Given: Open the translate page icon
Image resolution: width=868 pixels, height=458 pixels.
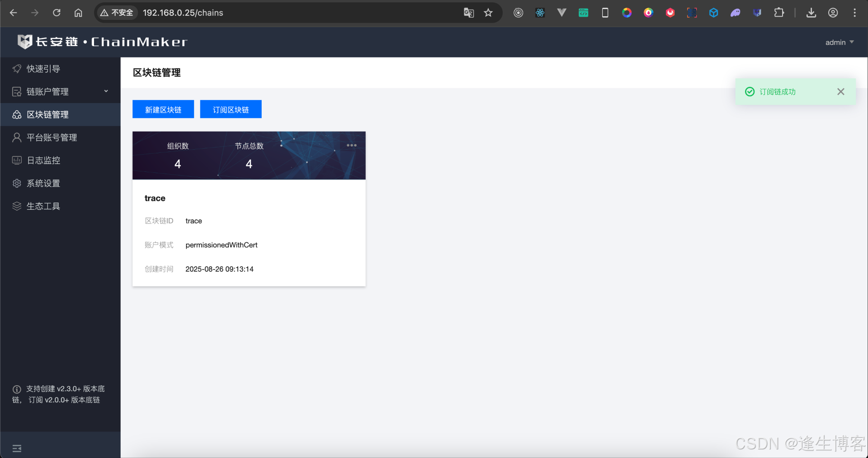Looking at the screenshot, I should point(469,13).
